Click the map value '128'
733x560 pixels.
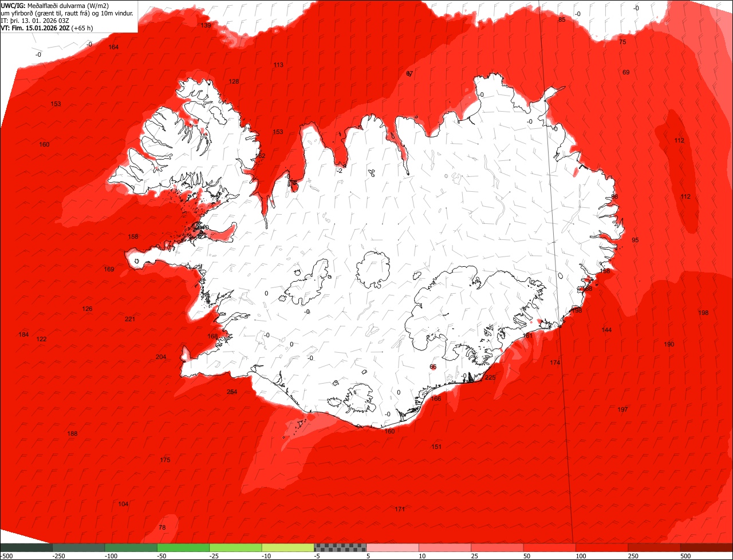[x=234, y=81]
